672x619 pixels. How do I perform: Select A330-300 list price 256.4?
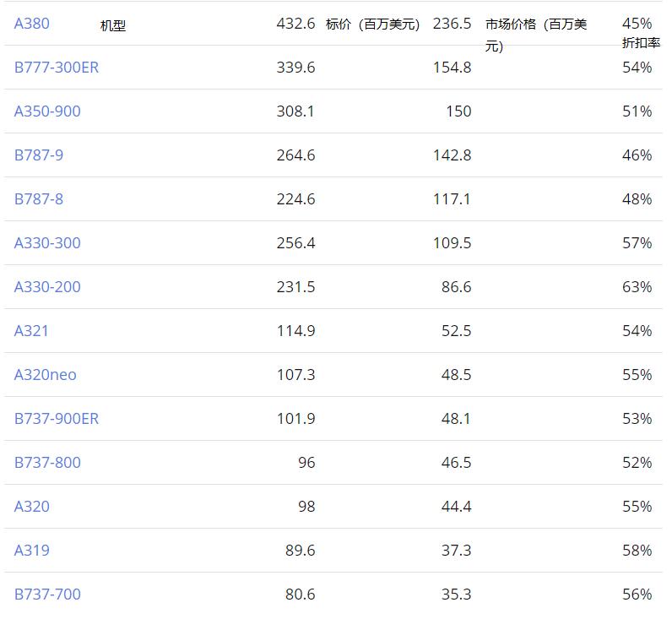[295, 243]
